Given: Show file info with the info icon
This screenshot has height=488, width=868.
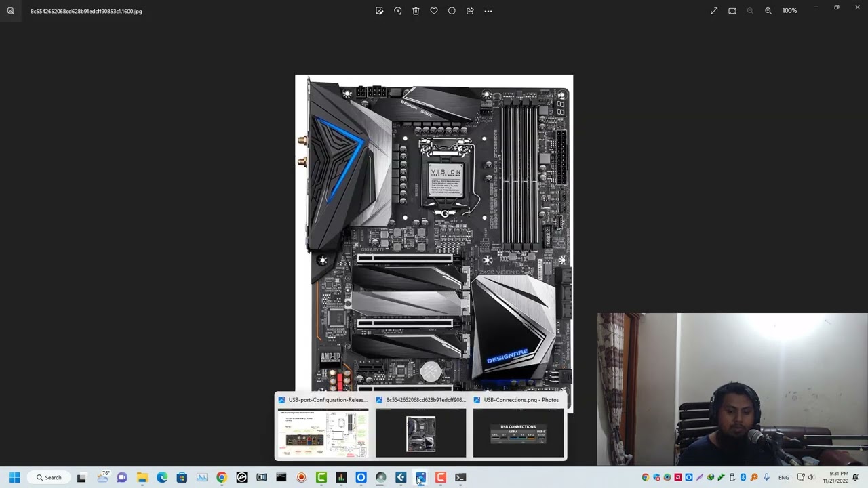Looking at the screenshot, I should click(x=452, y=11).
